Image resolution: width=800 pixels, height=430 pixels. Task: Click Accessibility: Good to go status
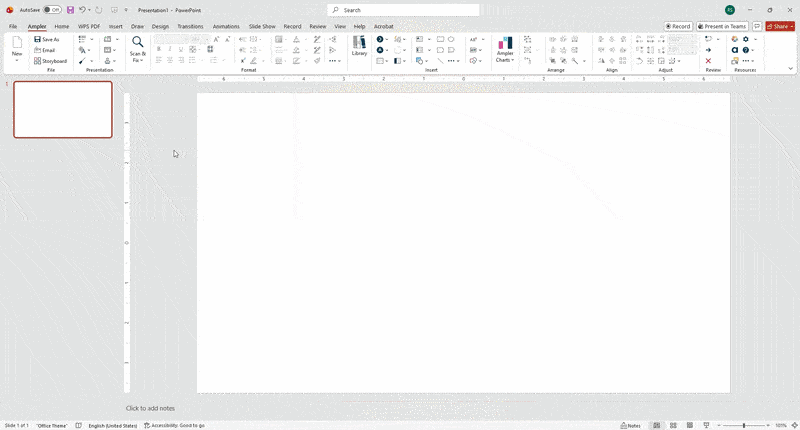pos(174,425)
